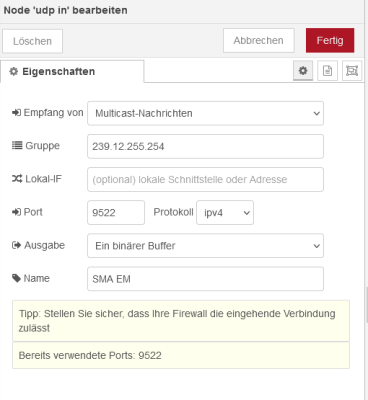Click the Lokal-IF shuffle icon
Image resolution: width=368 pixels, height=400 pixels.
[x=17, y=179]
